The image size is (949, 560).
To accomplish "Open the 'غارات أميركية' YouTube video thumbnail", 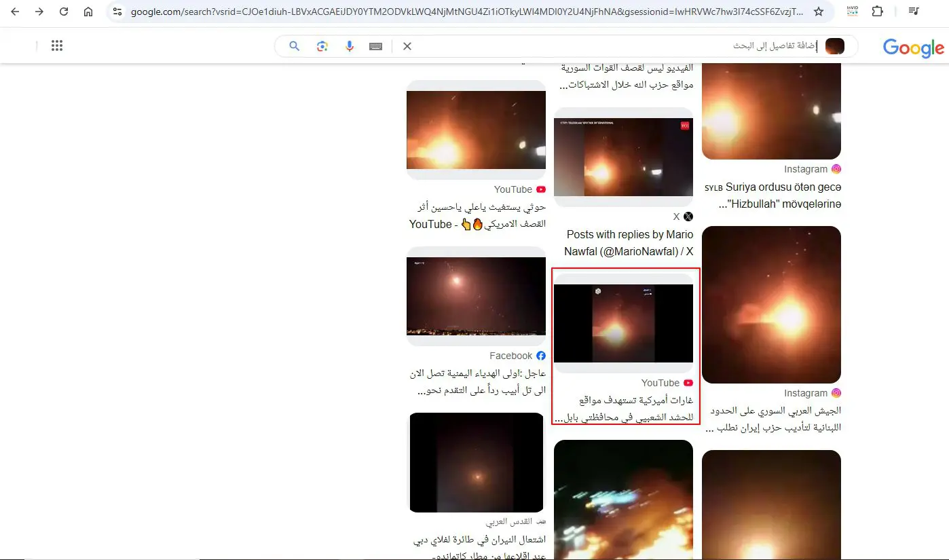I will point(623,323).
